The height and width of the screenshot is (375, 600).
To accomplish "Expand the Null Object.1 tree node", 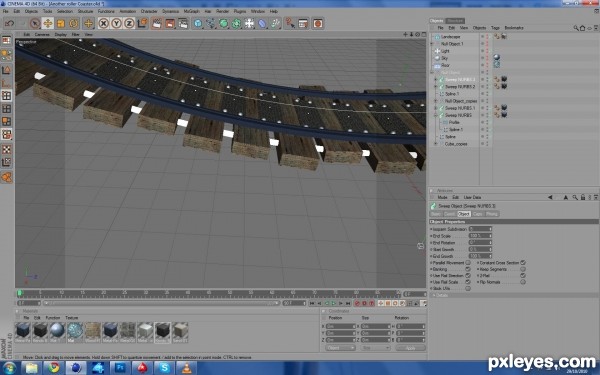I will (432, 44).
